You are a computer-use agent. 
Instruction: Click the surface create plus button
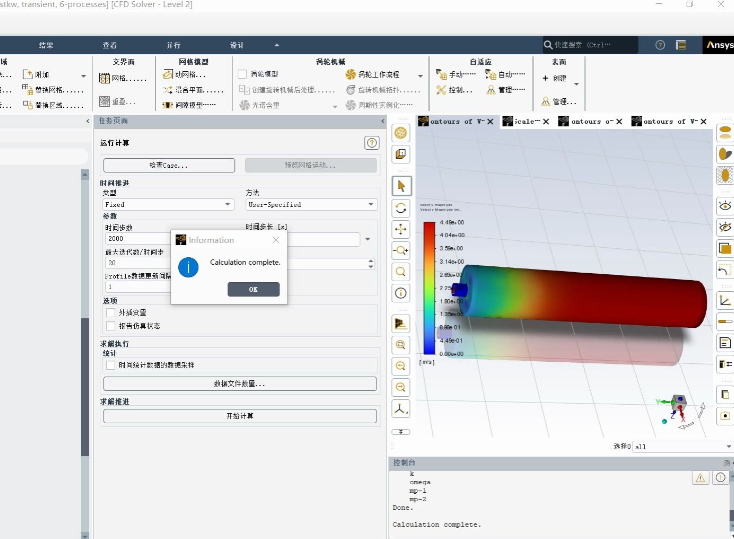[x=554, y=78]
